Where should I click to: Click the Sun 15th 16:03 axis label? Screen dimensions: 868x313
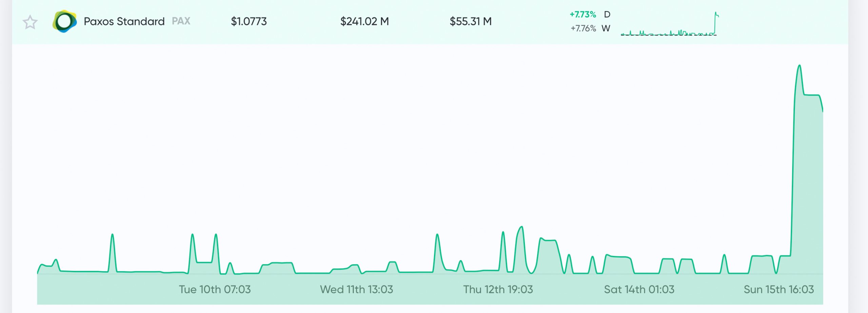[779, 290]
